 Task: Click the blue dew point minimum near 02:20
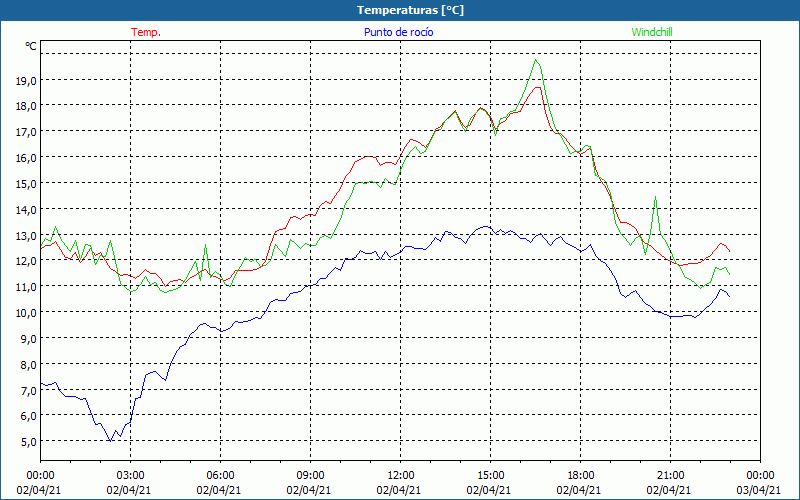point(110,440)
